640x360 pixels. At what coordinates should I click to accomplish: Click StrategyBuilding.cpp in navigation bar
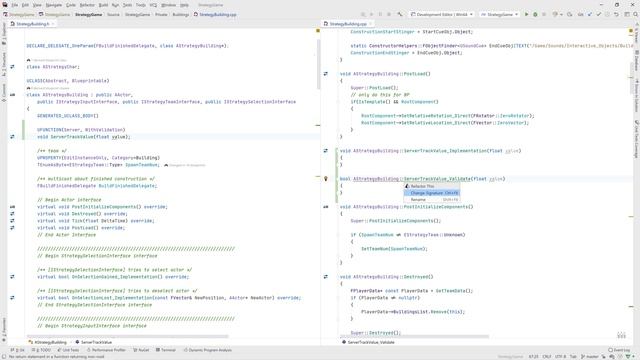coord(215,14)
